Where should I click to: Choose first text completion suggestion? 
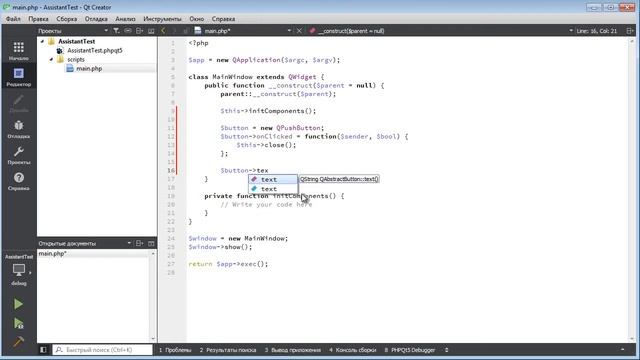pyautogui.click(x=273, y=179)
